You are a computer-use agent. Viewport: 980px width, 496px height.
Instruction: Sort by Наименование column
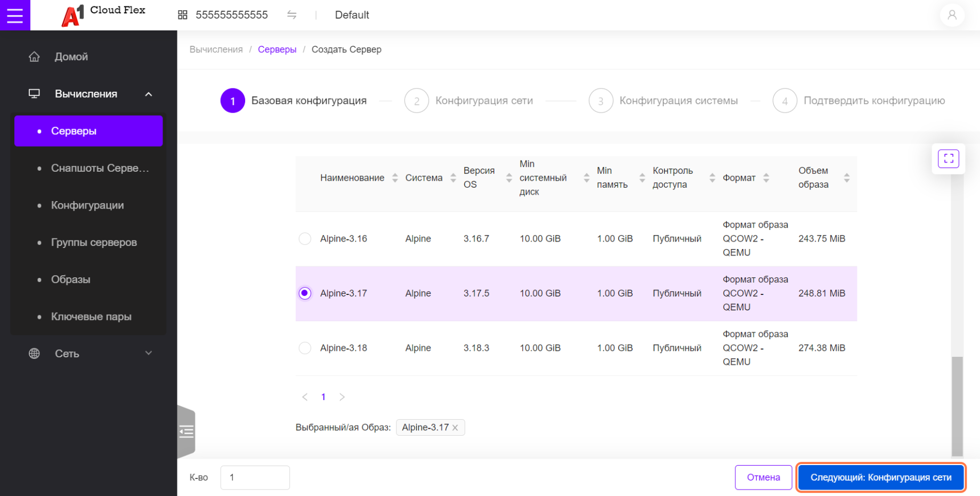coord(395,178)
